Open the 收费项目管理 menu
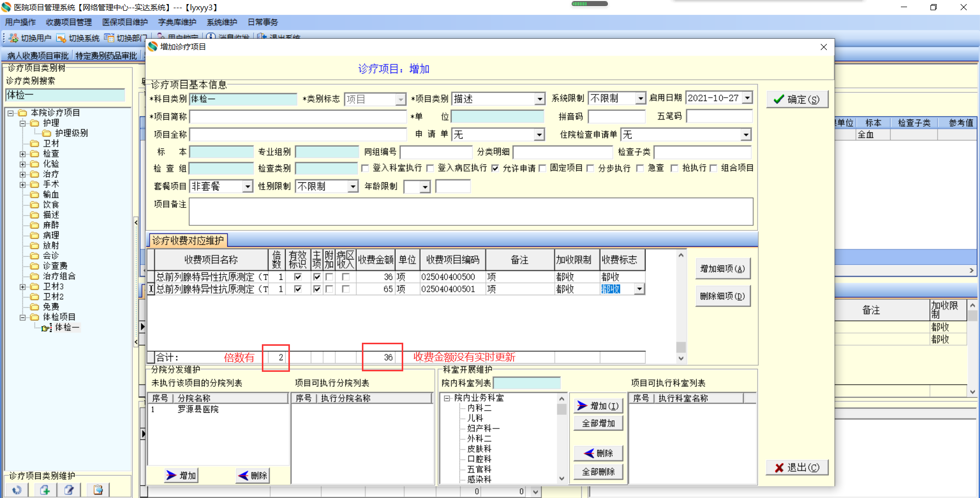The image size is (980, 498). point(69,22)
